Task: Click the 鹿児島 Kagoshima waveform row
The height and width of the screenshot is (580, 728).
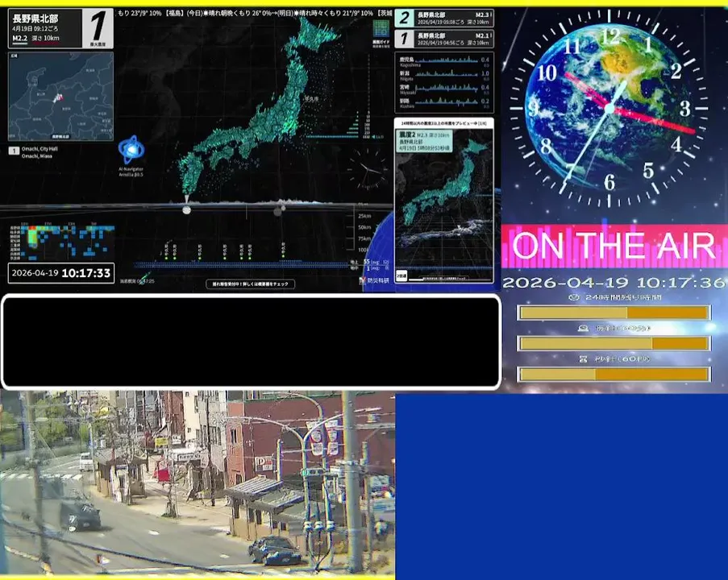Action: click(x=444, y=61)
